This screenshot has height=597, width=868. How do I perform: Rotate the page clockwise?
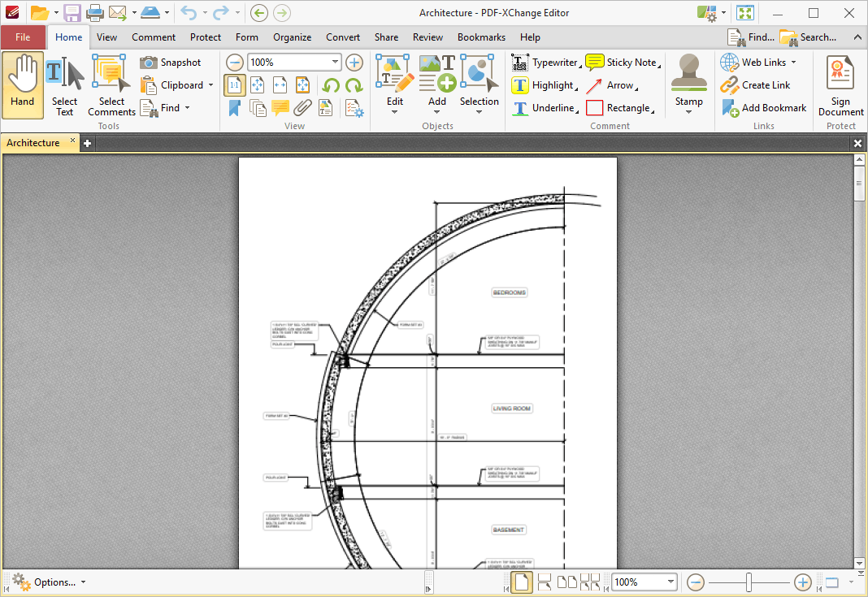coord(354,85)
